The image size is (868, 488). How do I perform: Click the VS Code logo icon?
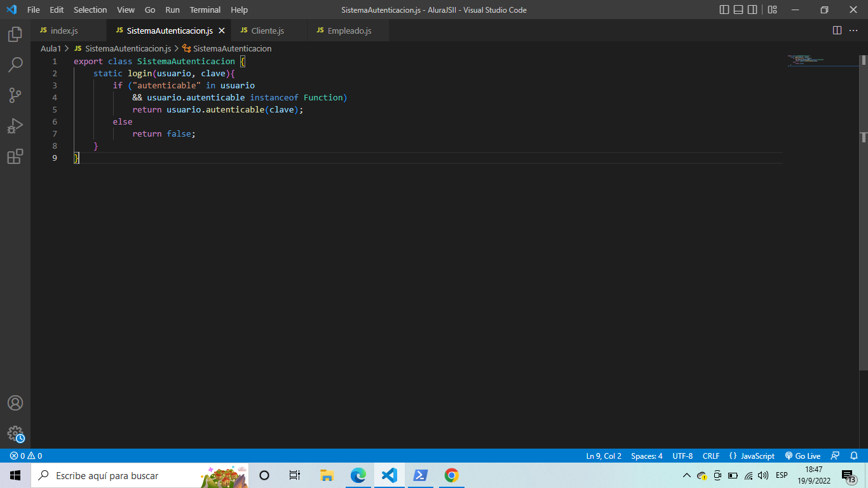[11, 10]
